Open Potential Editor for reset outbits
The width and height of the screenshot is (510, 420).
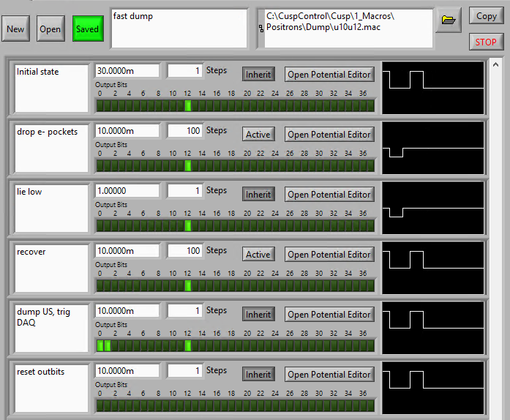coord(329,375)
